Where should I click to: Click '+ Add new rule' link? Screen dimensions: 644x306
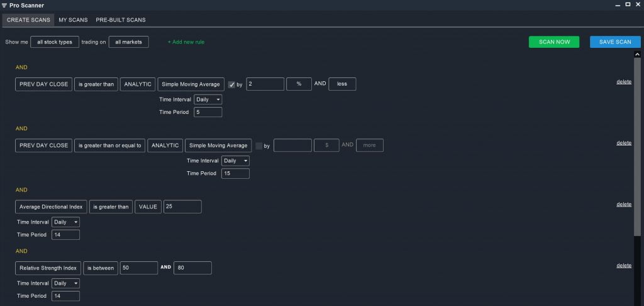(x=186, y=42)
